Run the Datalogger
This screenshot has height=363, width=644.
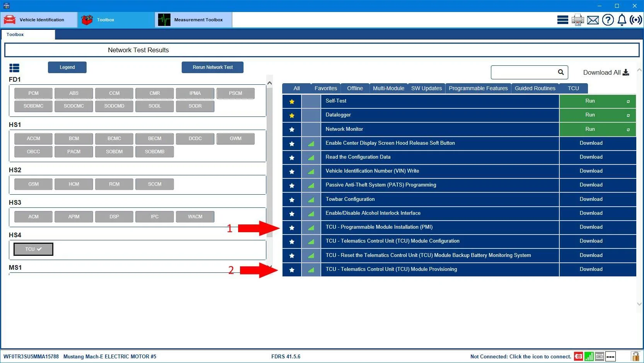point(597,115)
